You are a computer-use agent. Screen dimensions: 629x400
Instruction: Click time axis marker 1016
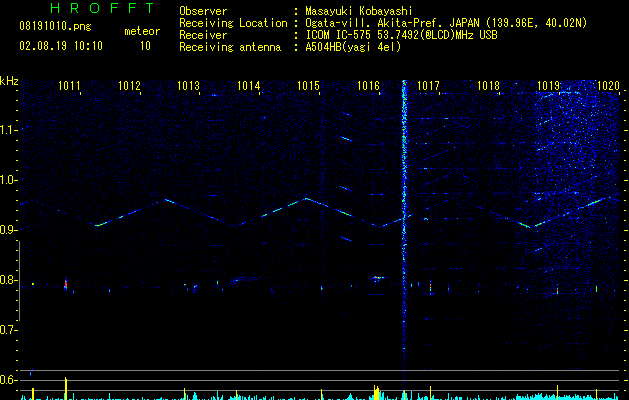[368, 86]
